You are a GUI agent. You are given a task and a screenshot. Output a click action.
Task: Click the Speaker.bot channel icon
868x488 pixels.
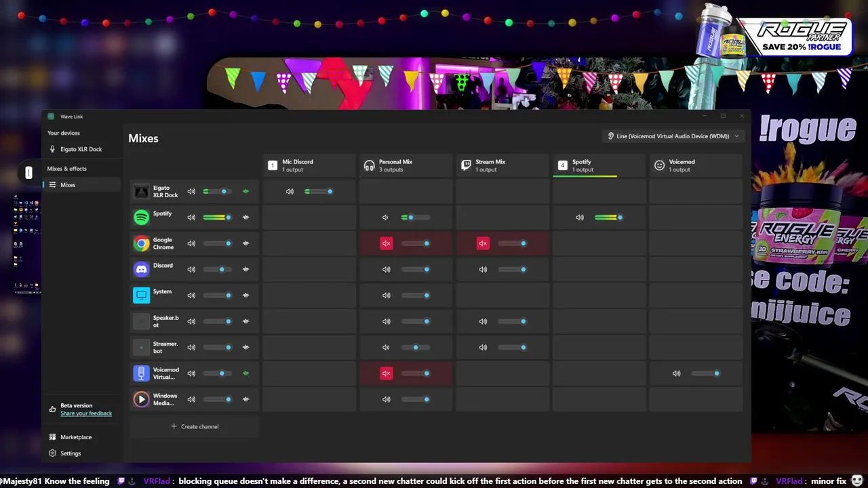tap(141, 321)
